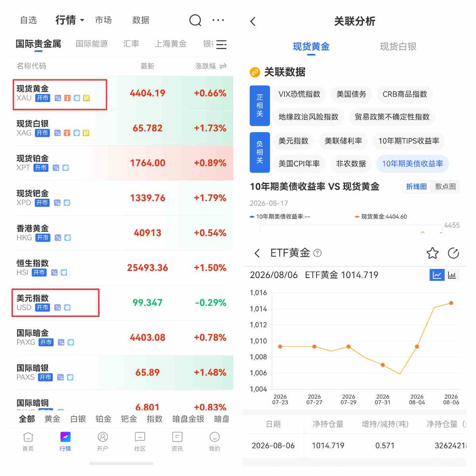Select the 非农数据 chip
This screenshot has height=476, width=476.
[x=351, y=163]
